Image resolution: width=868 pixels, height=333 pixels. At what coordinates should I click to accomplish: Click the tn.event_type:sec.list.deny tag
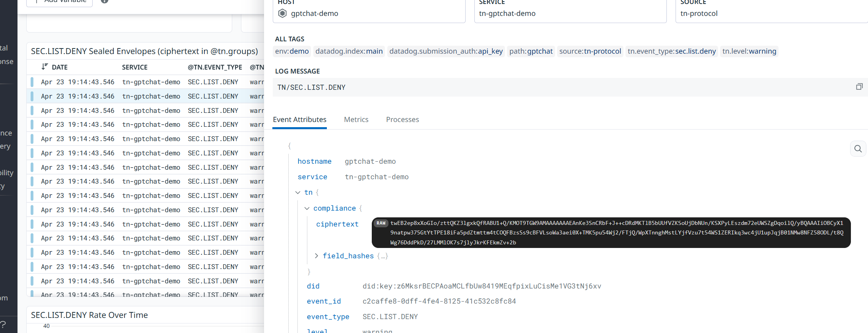pyautogui.click(x=672, y=51)
